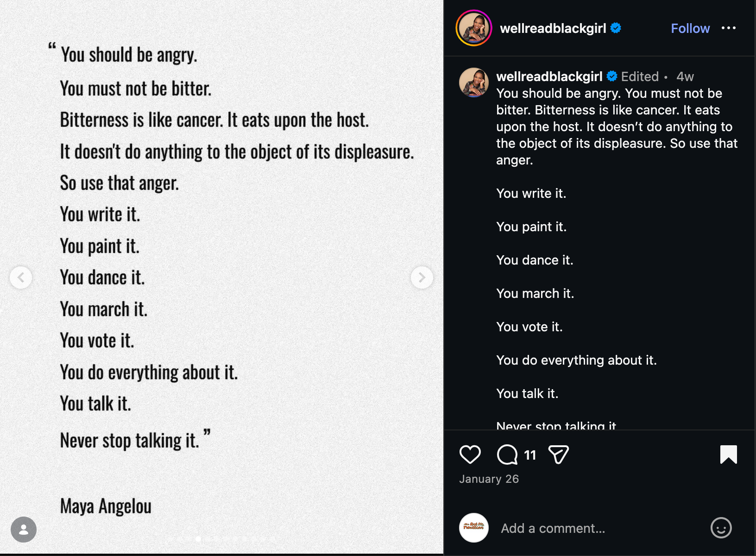Click caption author avatar thumbnail
The image size is (756, 556).
473,82
